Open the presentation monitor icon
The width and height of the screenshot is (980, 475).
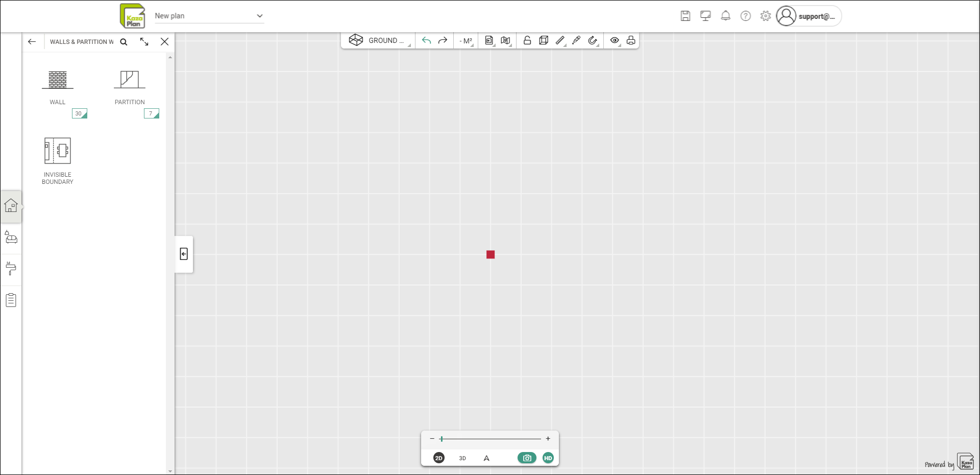[x=705, y=16]
